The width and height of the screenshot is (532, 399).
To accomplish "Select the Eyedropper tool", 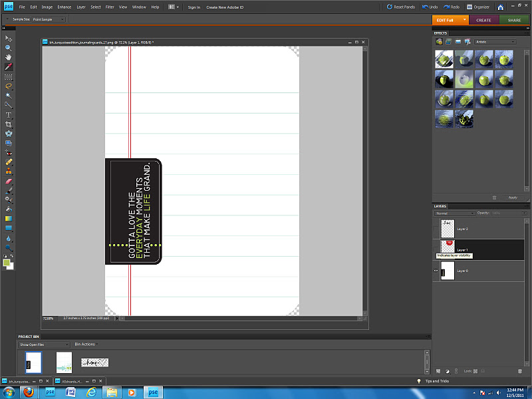I will 9,67.
